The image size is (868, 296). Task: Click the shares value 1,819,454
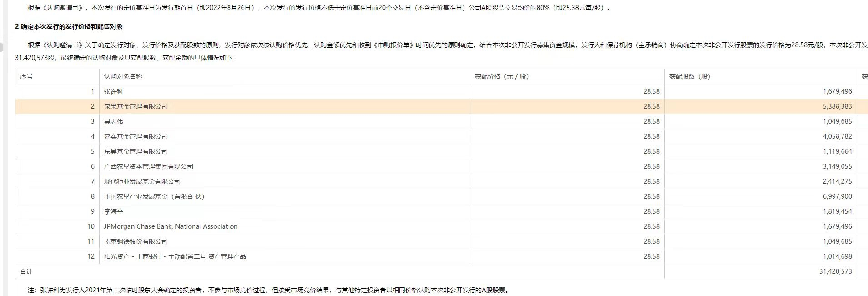coord(837,211)
